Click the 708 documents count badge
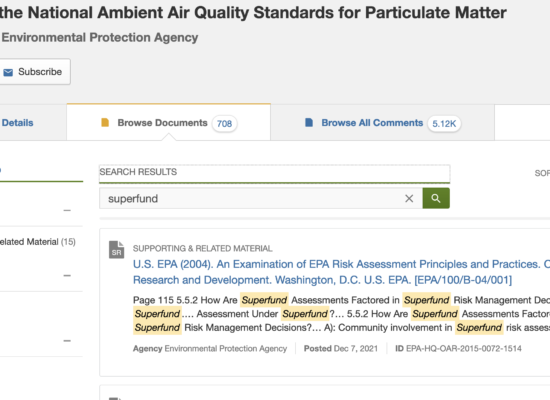Screen dimensions: 550x400 [x=224, y=124]
